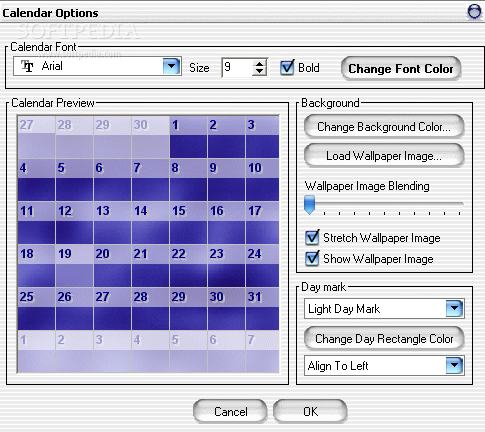Uncheck Stretch Wallpaper Image checkbox
The image size is (485, 432).
[x=312, y=238]
